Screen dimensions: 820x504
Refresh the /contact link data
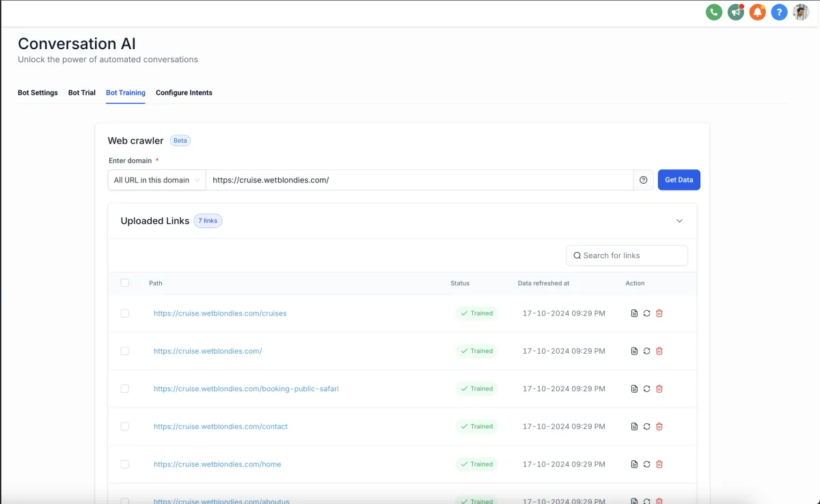point(646,426)
